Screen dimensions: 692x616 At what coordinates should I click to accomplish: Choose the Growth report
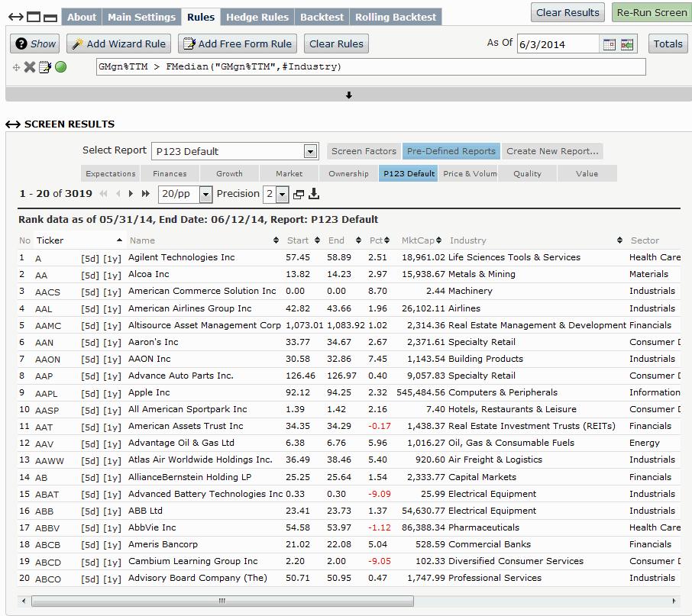pos(229,174)
